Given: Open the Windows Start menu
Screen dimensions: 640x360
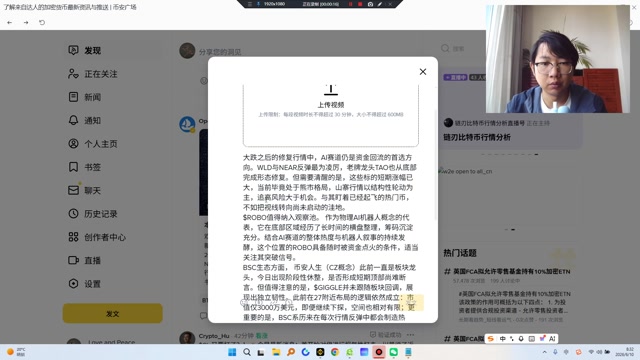Looking at the screenshot, I should (232, 352).
